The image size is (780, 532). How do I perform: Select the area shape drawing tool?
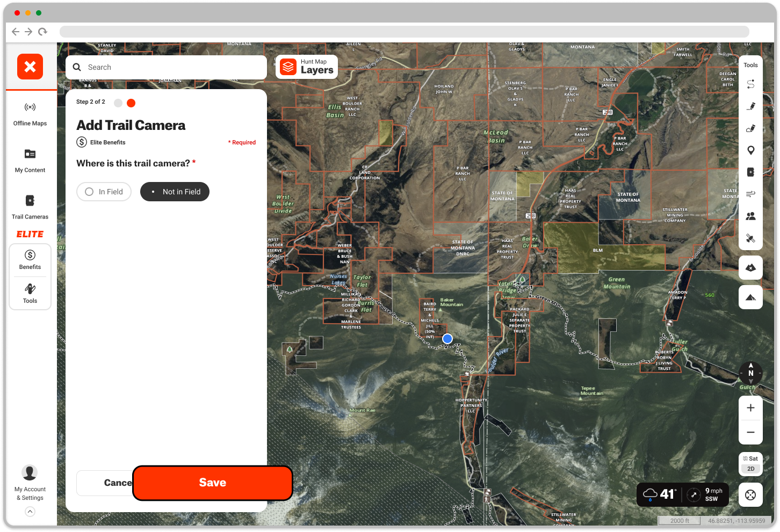(750, 128)
